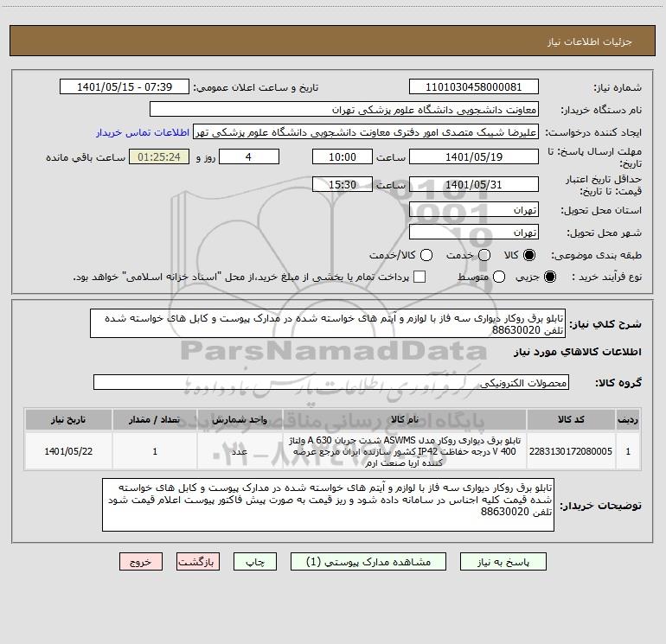The height and width of the screenshot is (644, 666).
Task: Click the مشاهده مدارک پیوستی (1) button
Action: tap(368, 562)
